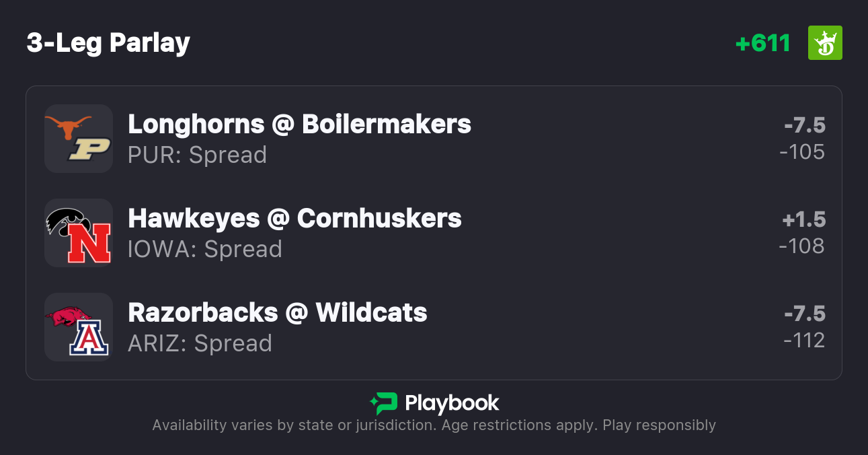Image resolution: width=868 pixels, height=455 pixels.
Task: Select the -105 odds for Purdue
Action: point(802,152)
